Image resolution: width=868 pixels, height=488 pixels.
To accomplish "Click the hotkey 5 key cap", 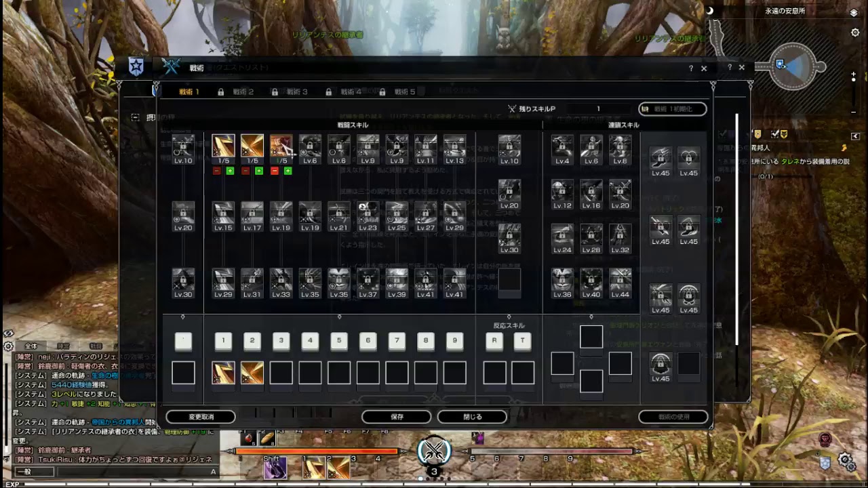I will (x=339, y=342).
